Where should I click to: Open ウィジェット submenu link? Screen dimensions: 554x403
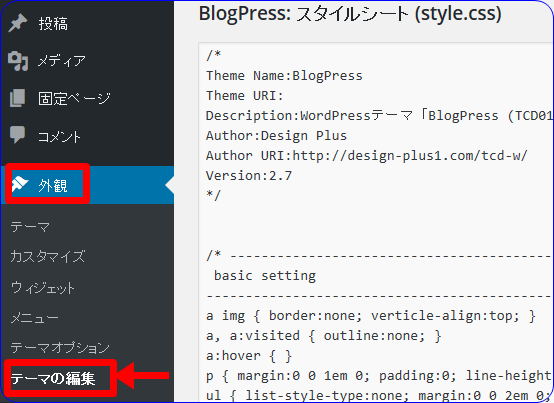tap(42, 288)
